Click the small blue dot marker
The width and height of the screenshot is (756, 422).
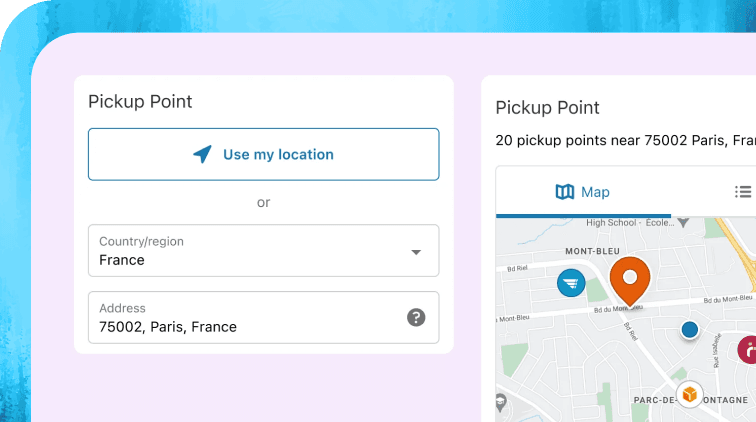tap(689, 329)
